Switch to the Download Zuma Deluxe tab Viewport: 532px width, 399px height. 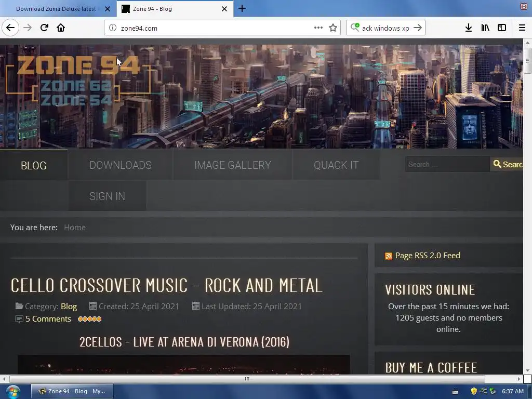56,9
